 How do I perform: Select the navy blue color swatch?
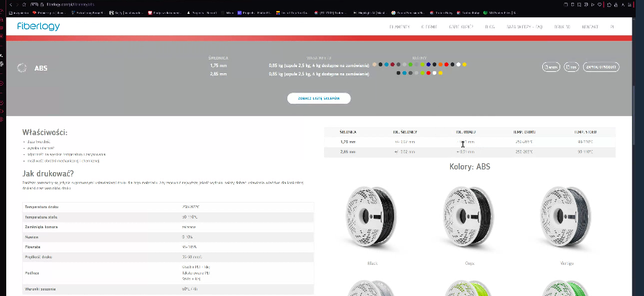(429, 64)
